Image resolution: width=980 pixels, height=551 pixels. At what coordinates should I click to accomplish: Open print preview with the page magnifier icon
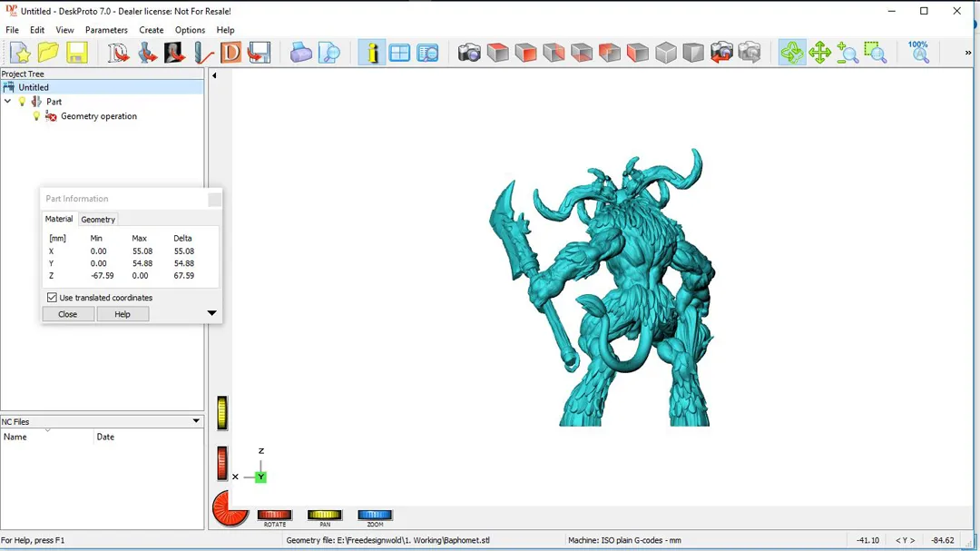[x=329, y=53]
